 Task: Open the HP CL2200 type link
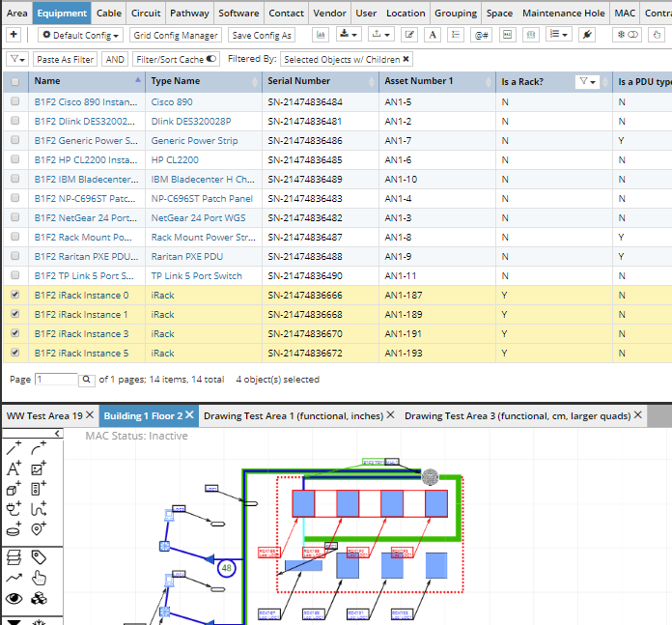[175, 160]
